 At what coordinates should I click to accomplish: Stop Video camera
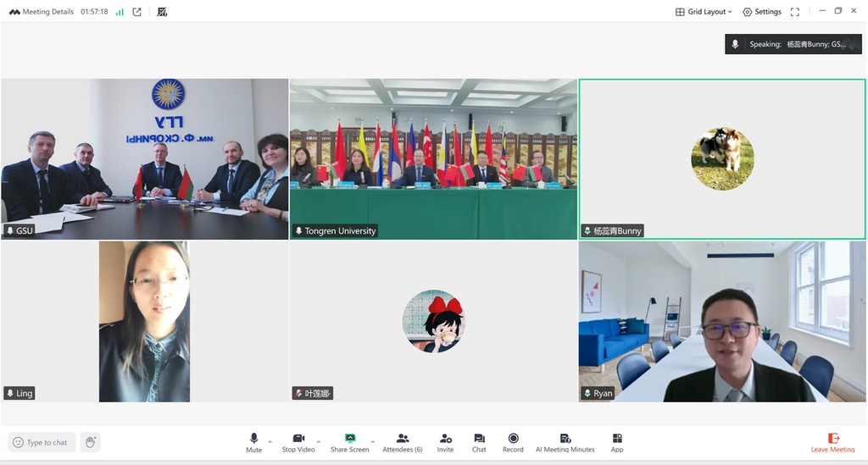click(298, 442)
